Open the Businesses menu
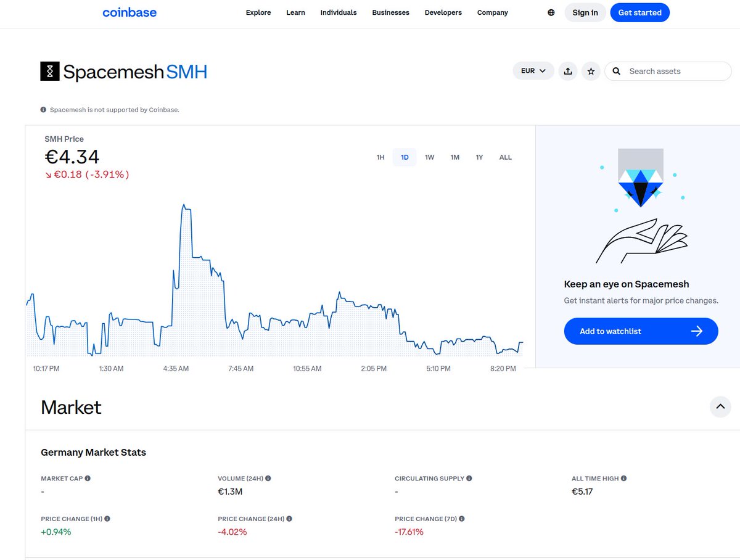Screen dimensions: 740x560 click(x=390, y=12)
